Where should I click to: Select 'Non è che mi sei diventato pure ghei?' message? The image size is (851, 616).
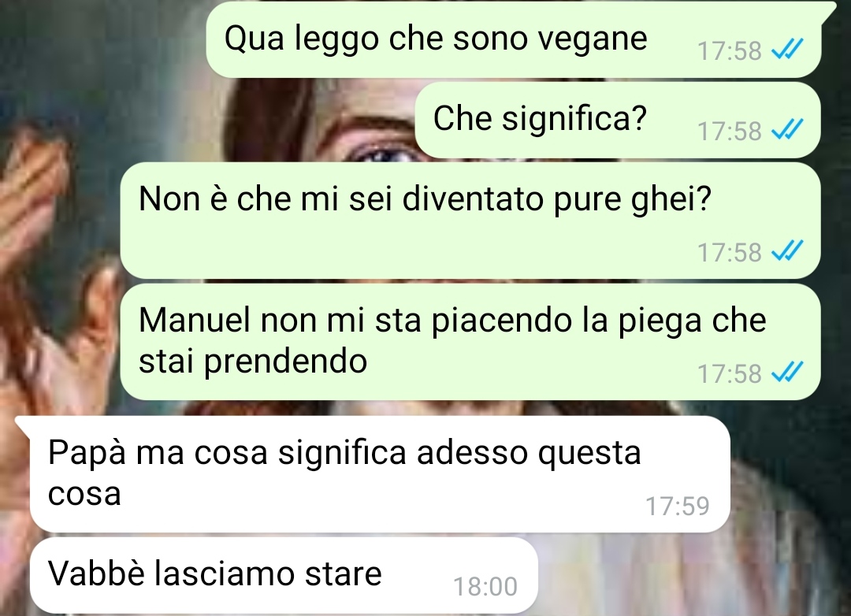[470, 221]
